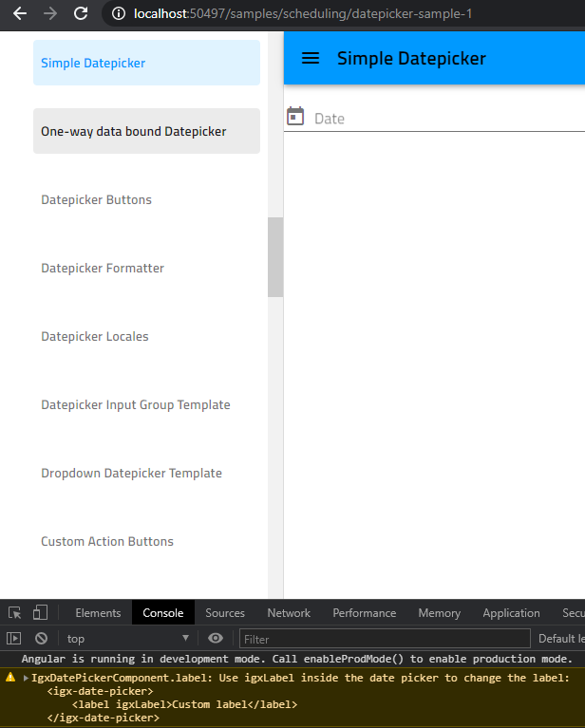Open the Default levels dropdown

(561, 639)
